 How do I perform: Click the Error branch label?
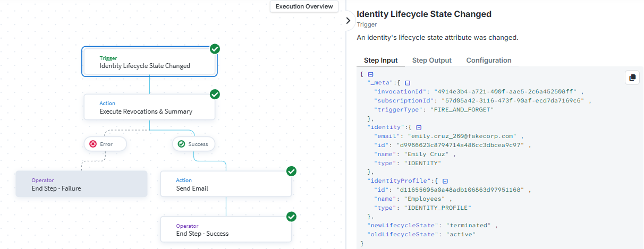pos(106,144)
